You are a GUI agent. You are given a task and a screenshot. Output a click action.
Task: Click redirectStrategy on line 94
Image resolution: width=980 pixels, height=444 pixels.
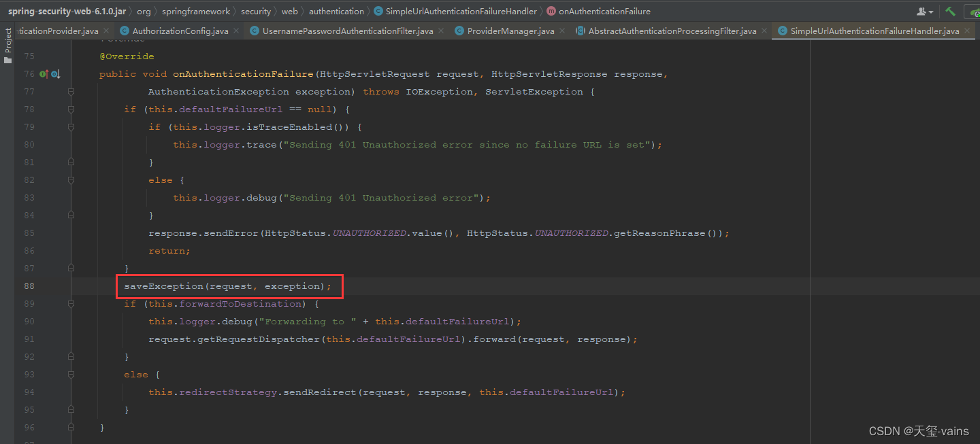point(228,392)
